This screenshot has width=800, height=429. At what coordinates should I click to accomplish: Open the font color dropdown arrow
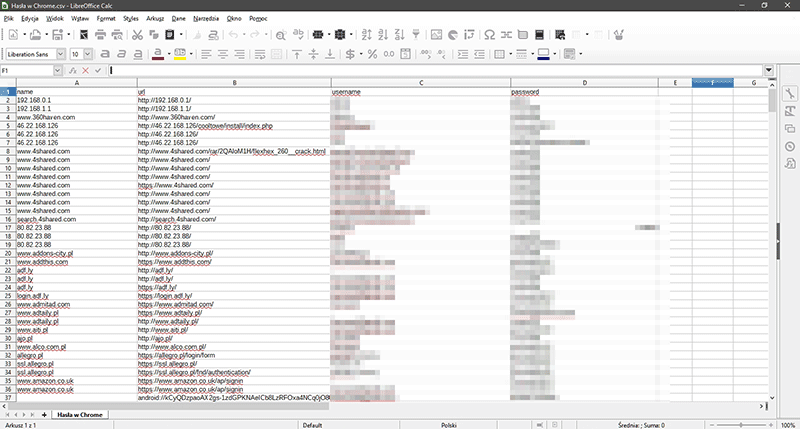click(x=169, y=54)
